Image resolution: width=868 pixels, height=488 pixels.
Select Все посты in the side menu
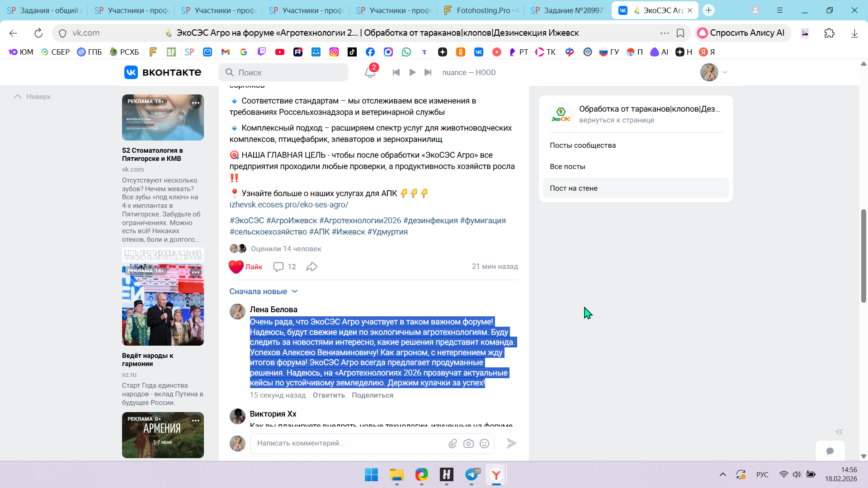[x=567, y=167]
